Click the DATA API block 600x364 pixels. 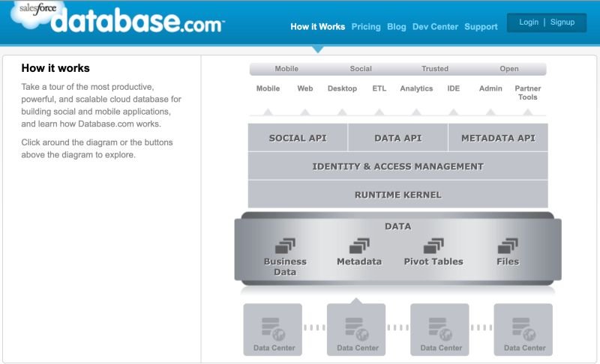point(398,138)
